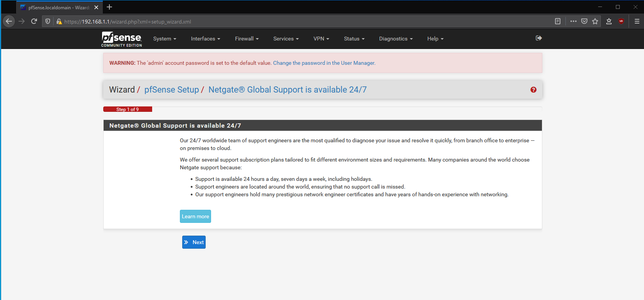Viewport: 644px width, 300px height.
Task: Click the Netgate Global Support panel heading
Action: coord(323,125)
